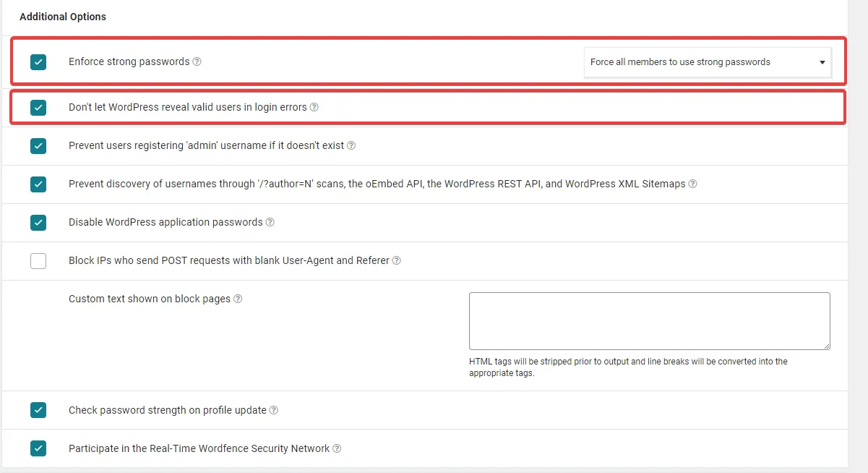Enable blocking IPs with blank User-Agent and Referer

point(38,260)
